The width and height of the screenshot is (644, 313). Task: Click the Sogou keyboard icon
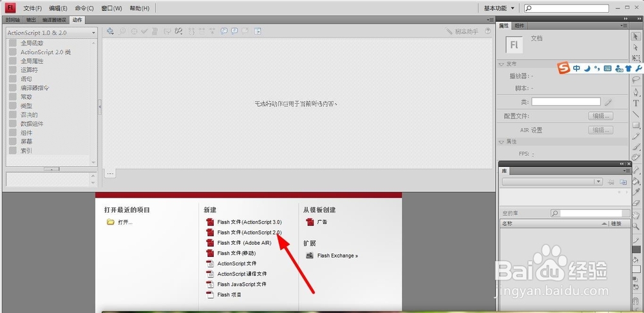pyautogui.click(x=607, y=68)
